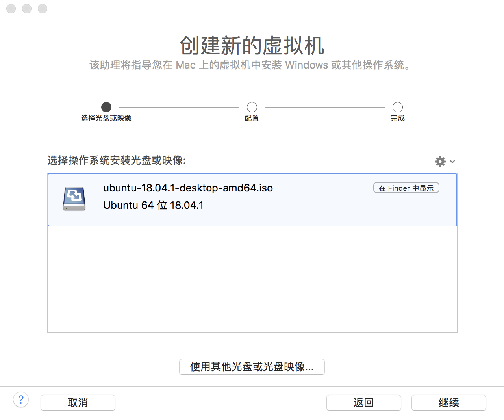
Task: Click the 继续 button
Action: click(449, 403)
